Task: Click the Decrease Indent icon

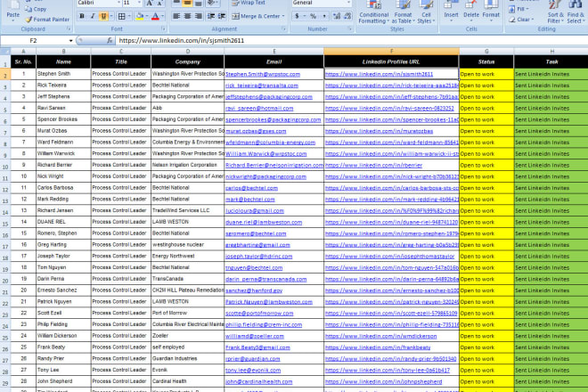Action: pyautogui.click(x=211, y=16)
